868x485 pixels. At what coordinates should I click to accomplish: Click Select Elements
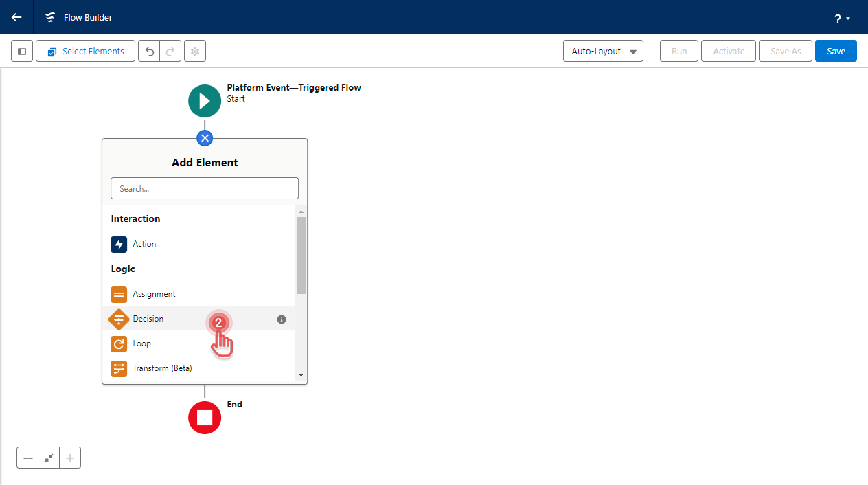(x=84, y=51)
